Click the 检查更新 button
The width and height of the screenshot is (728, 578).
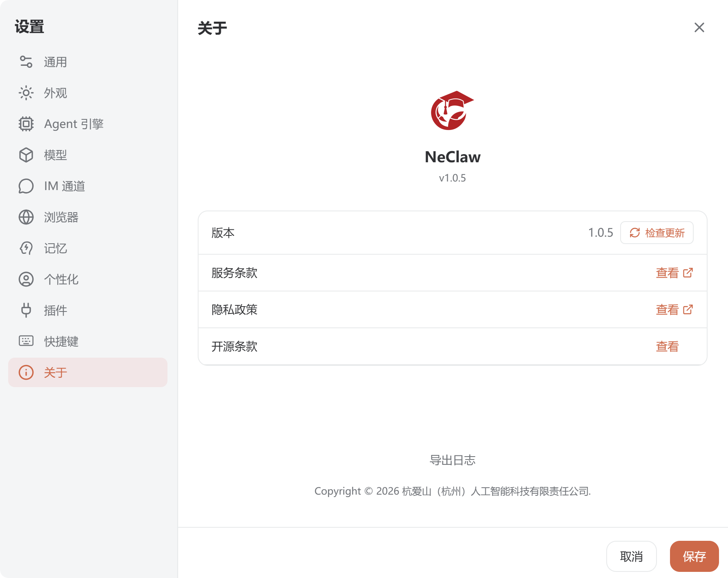657,233
